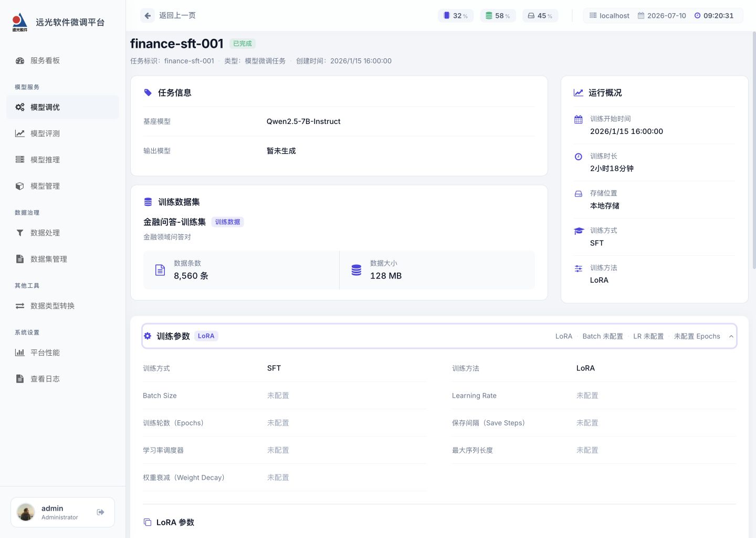Click the 模型评测 chart icon
Image resolution: width=756 pixels, height=538 pixels.
20,133
